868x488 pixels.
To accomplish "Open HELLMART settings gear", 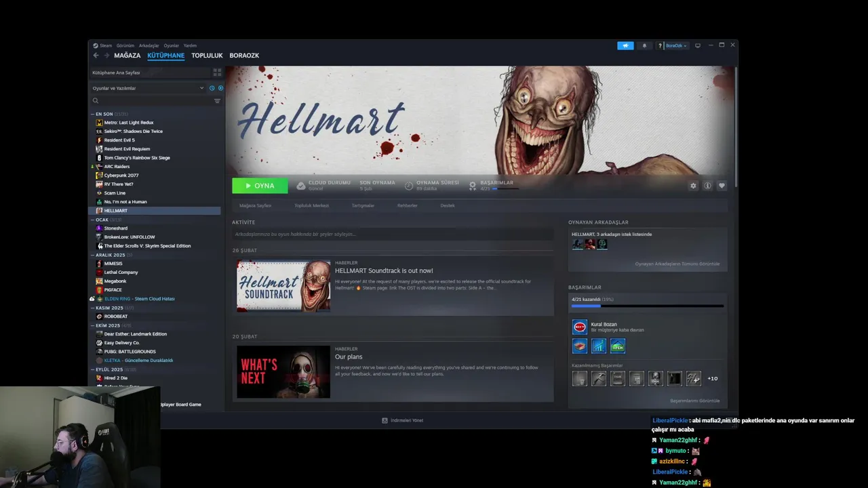I will [x=693, y=186].
